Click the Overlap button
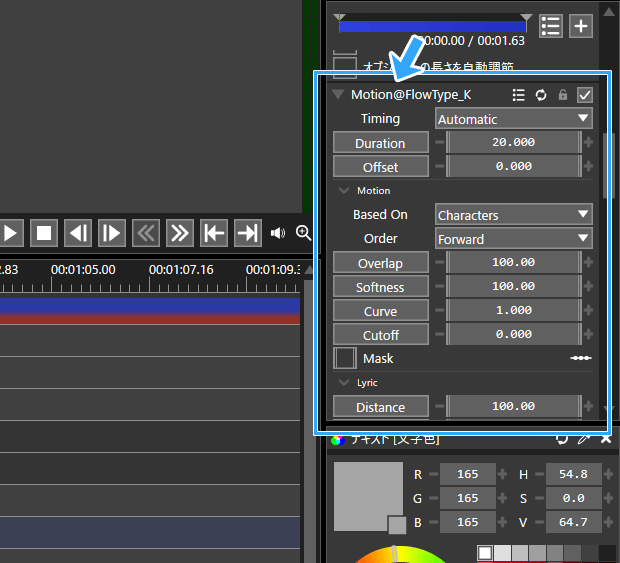Screen dimensions: 620x563 click(x=380, y=263)
